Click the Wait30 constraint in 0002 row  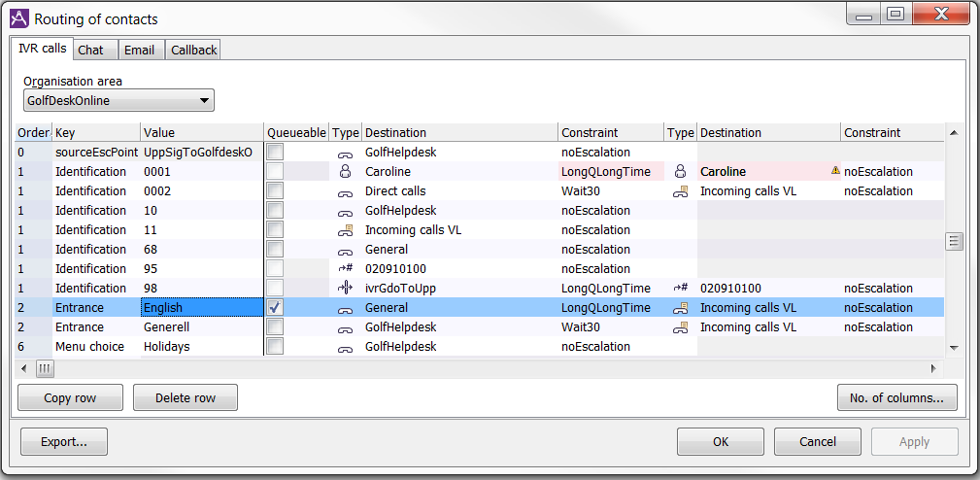point(611,190)
